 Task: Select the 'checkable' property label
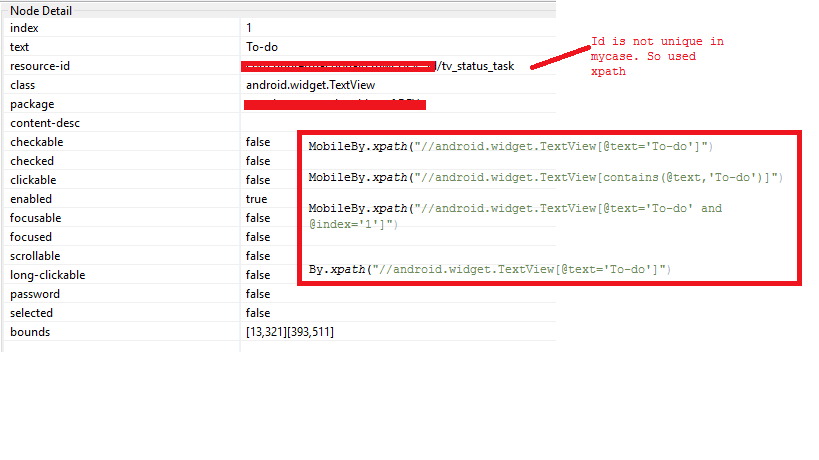click(x=37, y=142)
